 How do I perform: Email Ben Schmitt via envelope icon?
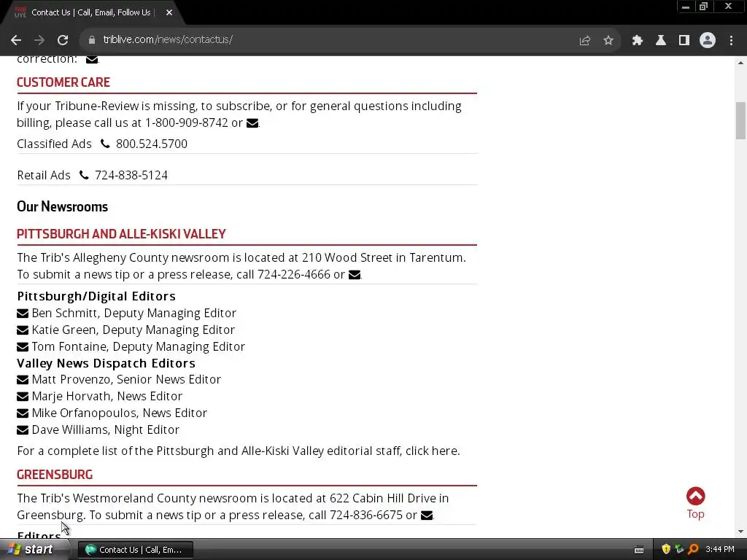23,314
